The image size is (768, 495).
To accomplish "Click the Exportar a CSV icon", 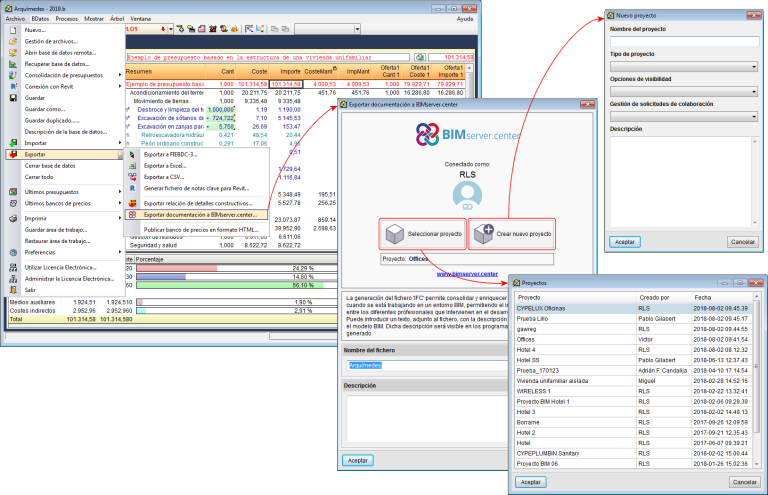I will 132,177.
